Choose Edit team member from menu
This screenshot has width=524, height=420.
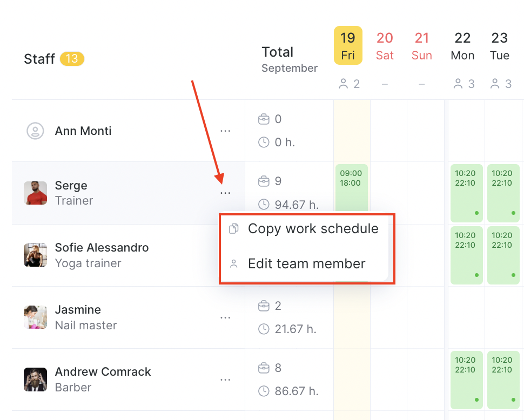306,264
